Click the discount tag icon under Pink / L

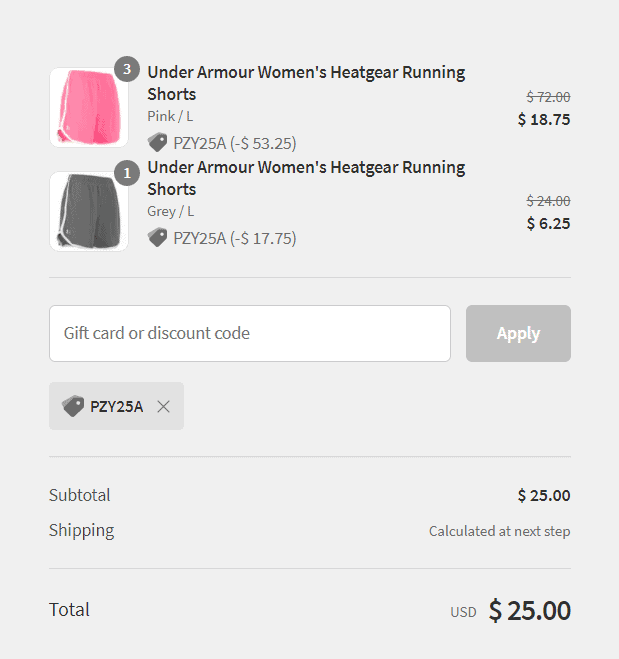coord(158,143)
